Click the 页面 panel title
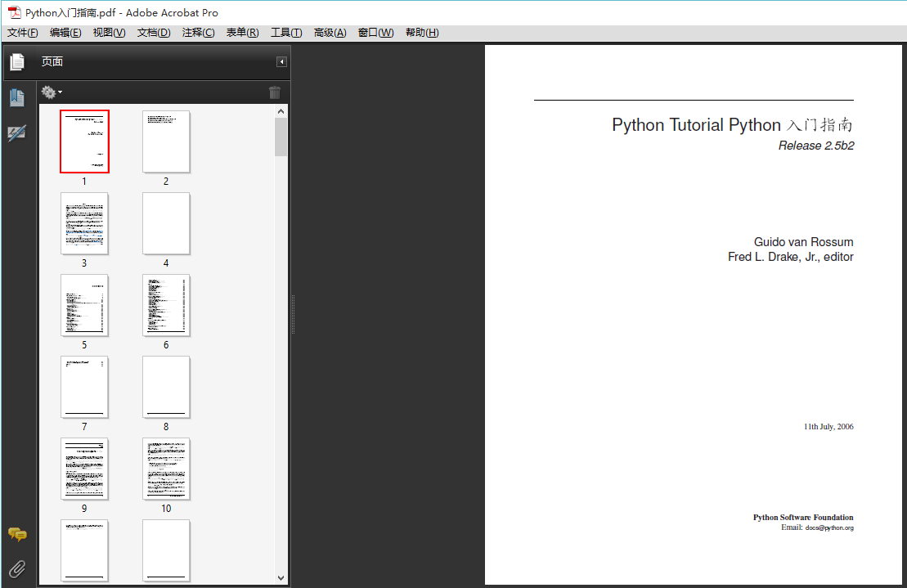Screen dimensions: 907x588 [52, 61]
